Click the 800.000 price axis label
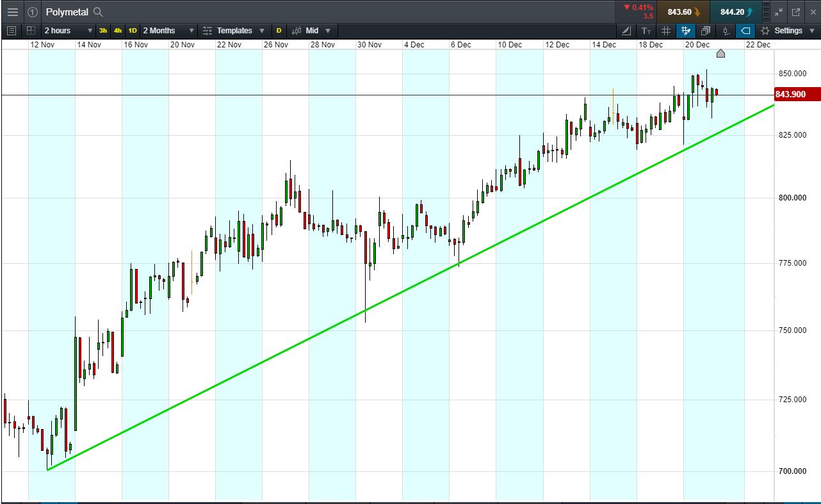Image resolution: width=821 pixels, height=504 pixels. click(x=792, y=198)
